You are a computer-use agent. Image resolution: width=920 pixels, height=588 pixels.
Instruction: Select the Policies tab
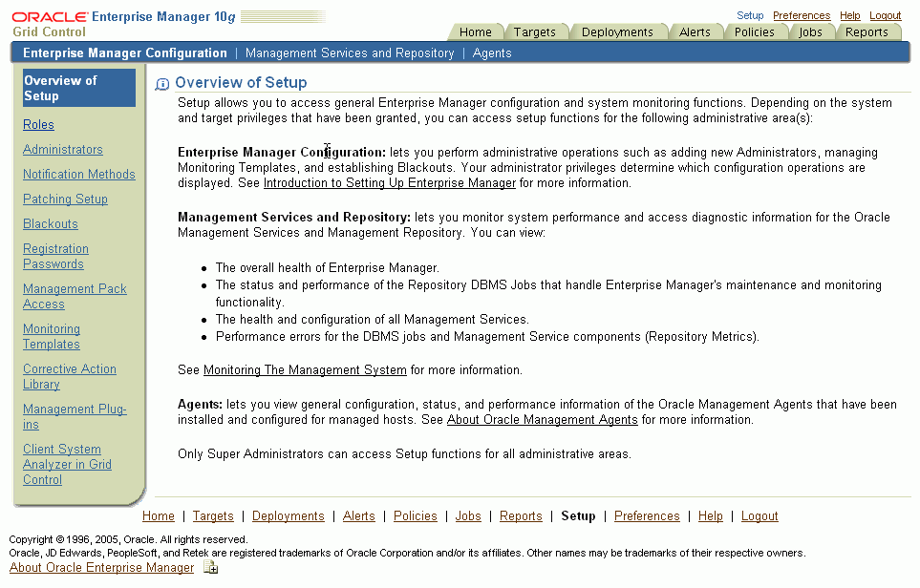point(756,31)
